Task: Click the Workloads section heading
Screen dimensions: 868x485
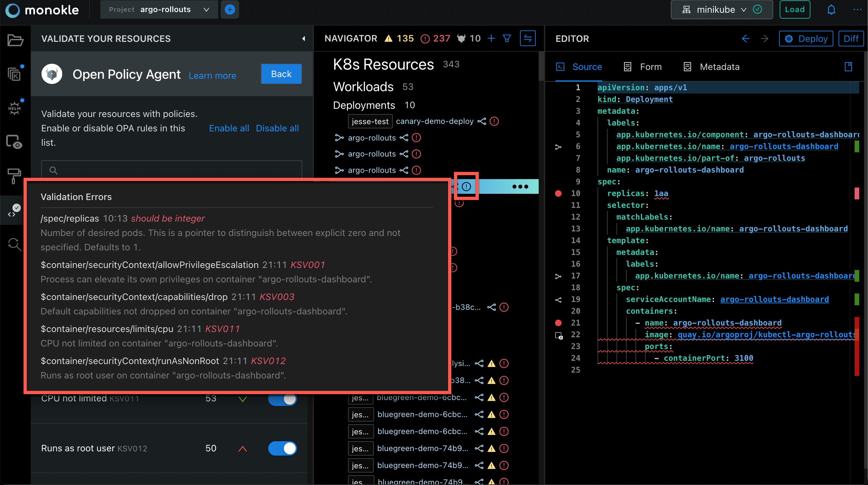Action: (x=363, y=87)
